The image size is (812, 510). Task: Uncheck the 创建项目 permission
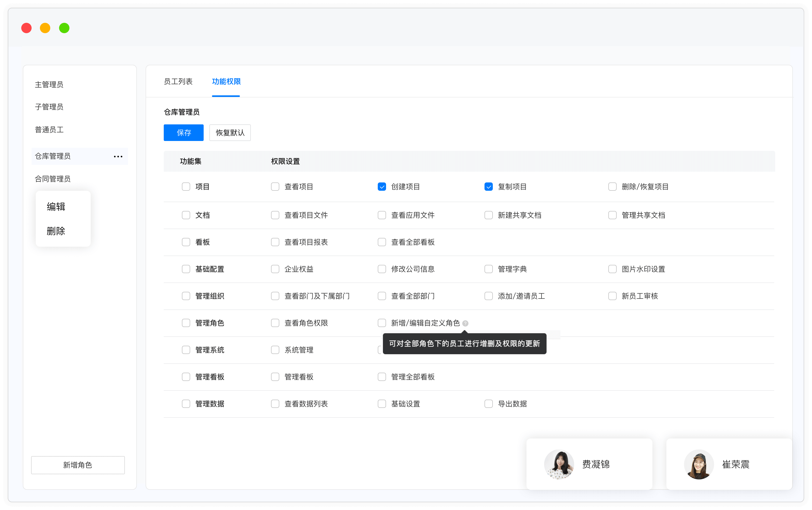(382, 187)
